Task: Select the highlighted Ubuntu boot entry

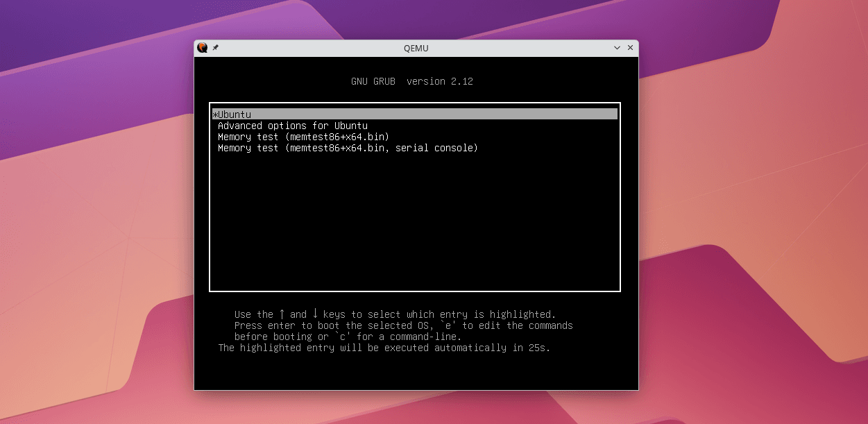Action: [x=415, y=114]
